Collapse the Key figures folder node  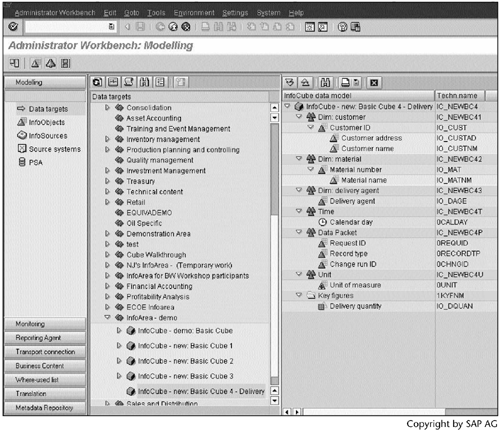(x=299, y=295)
